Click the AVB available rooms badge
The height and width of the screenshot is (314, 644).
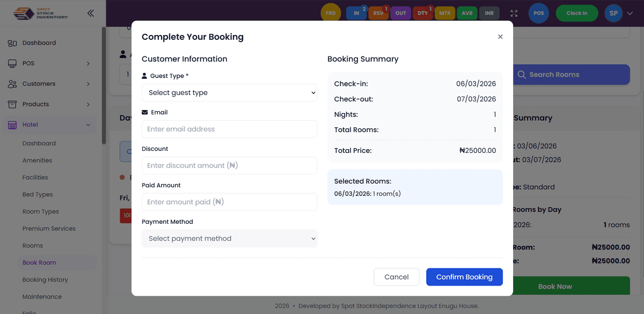[x=467, y=13]
